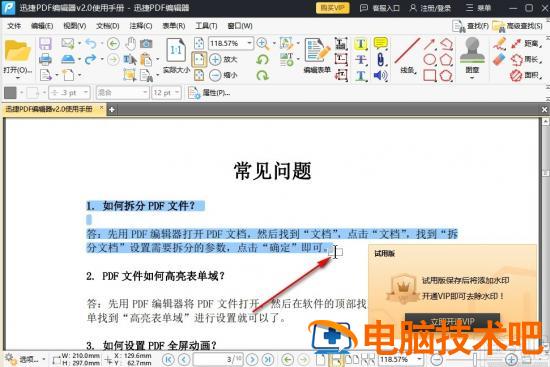Image resolution: width=550 pixels, height=367 pixels.
Task: Select the speaker sound annotation tool
Action: pos(381,75)
